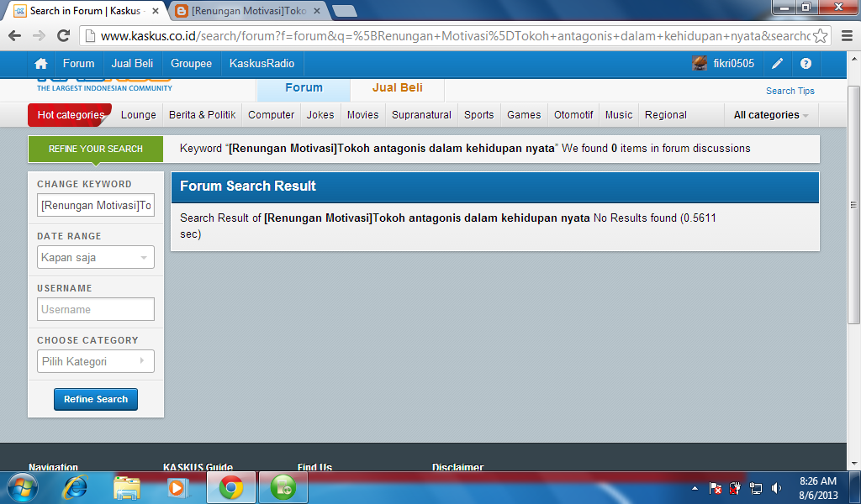
Task: Open Windows Explorer folder on taskbar
Action: click(x=127, y=487)
